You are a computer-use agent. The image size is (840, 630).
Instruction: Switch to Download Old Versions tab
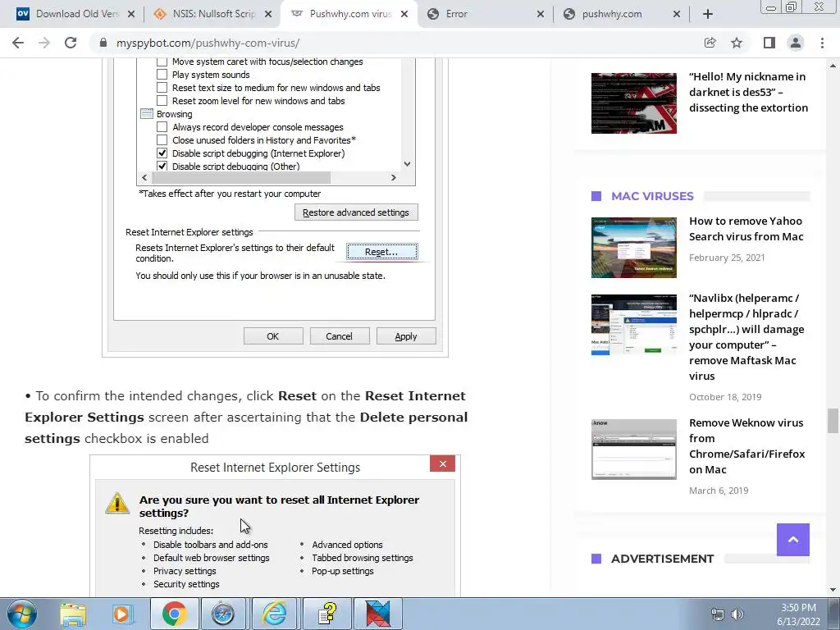[x=75, y=15]
